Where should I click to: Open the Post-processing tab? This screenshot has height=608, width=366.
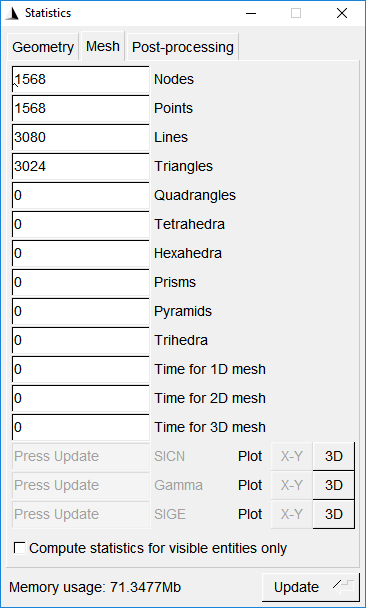pos(183,47)
